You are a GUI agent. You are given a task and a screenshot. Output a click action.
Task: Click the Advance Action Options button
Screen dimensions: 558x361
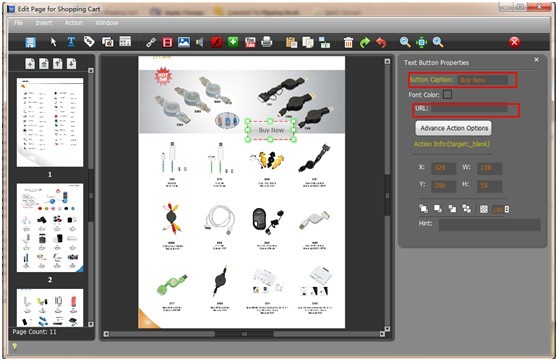point(454,128)
